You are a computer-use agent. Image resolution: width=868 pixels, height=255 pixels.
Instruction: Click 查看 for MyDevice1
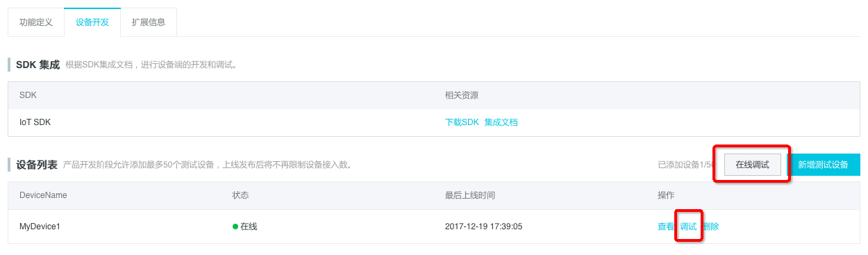666,227
